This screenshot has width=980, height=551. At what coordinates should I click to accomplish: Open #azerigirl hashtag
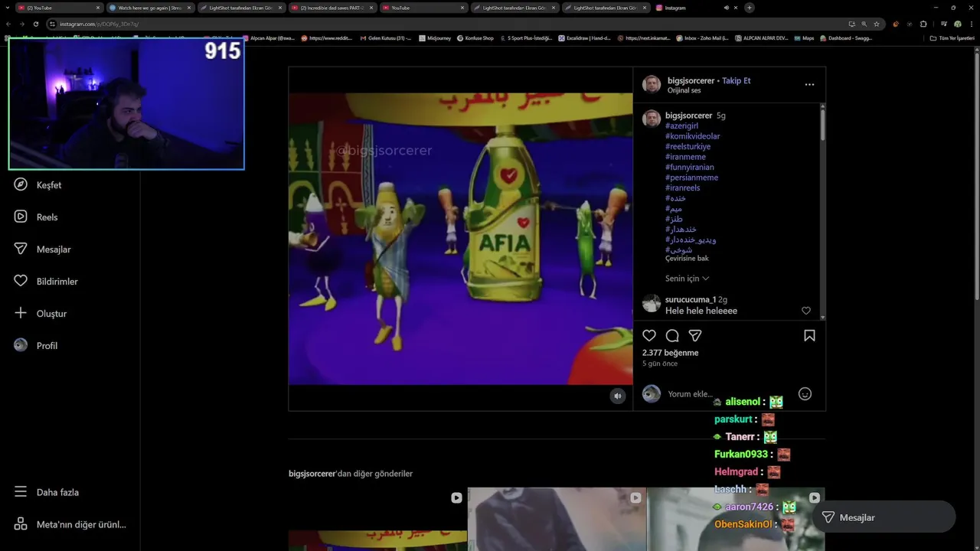pyautogui.click(x=681, y=126)
